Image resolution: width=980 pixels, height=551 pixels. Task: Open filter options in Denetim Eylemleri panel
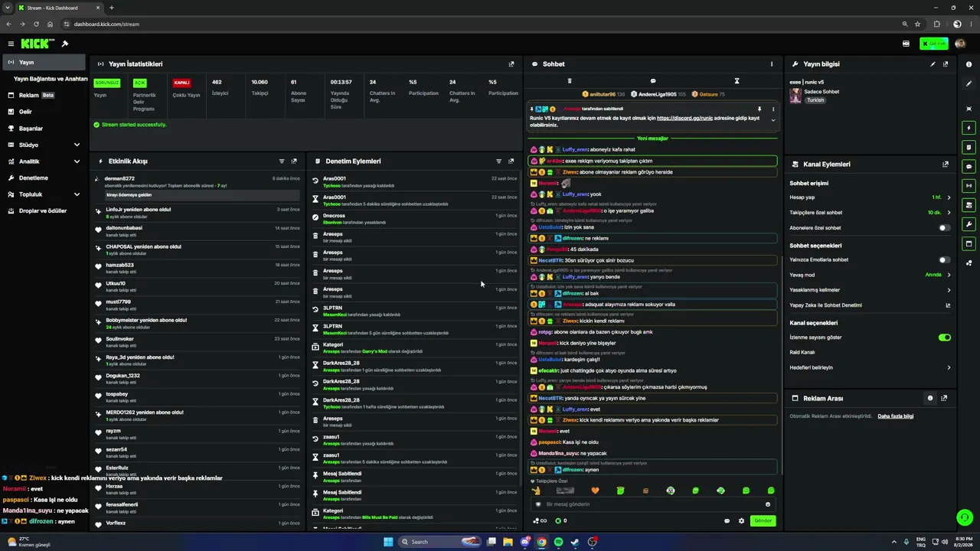click(499, 161)
